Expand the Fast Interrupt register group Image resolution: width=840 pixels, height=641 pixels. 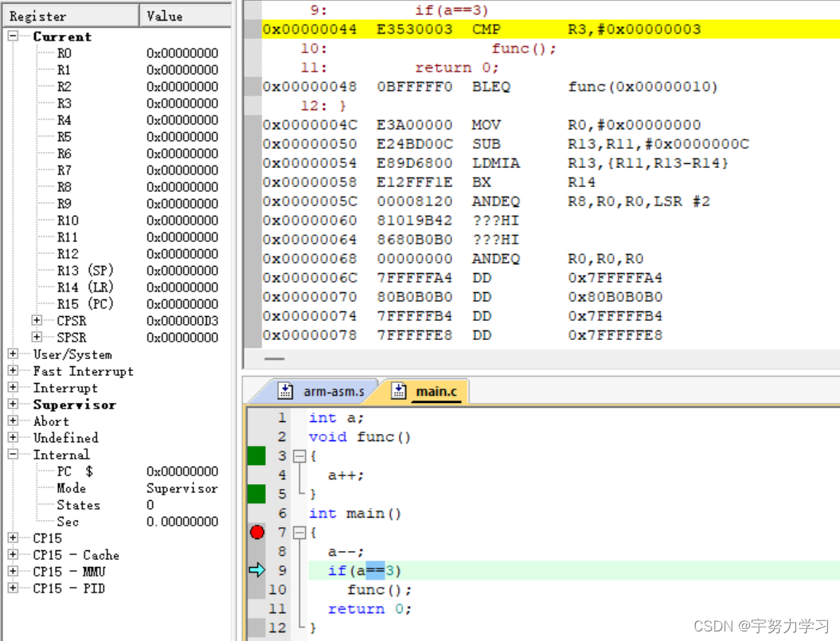(13, 370)
